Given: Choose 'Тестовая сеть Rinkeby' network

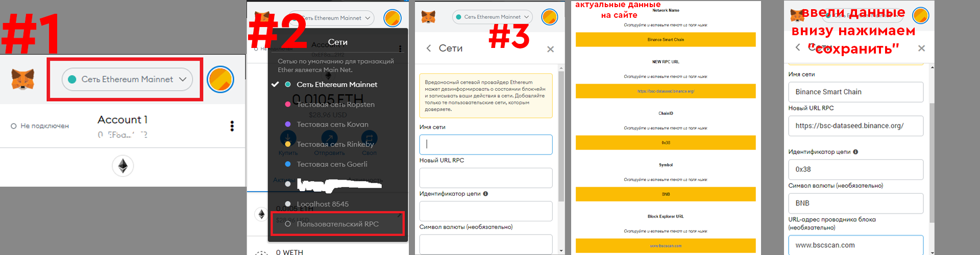Looking at the screenshot, I should pos(335,144).
